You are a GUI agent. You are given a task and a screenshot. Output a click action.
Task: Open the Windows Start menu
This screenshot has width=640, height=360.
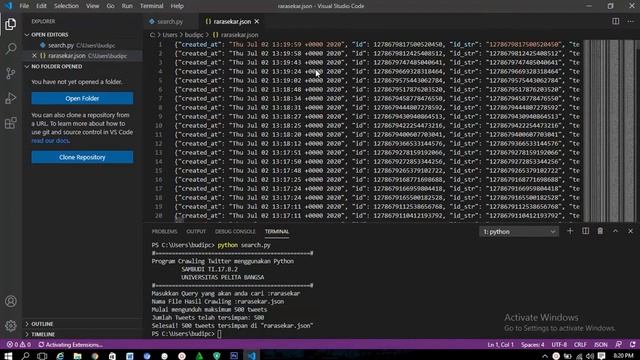tap(8, 356)
